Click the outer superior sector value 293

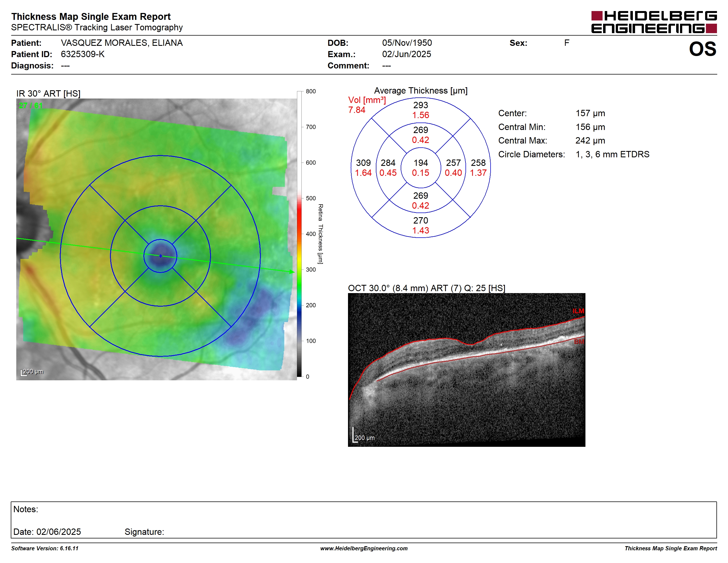point(421,105)
